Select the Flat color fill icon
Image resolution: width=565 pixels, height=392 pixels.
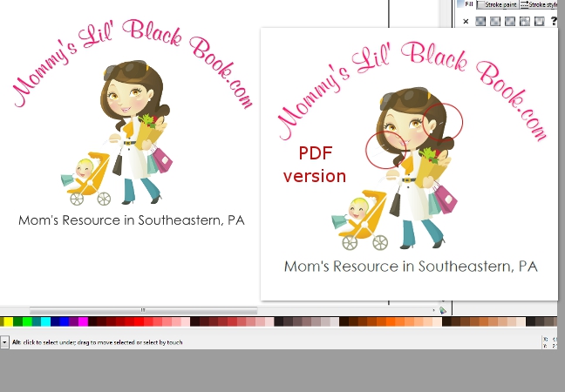pos(480,21)
